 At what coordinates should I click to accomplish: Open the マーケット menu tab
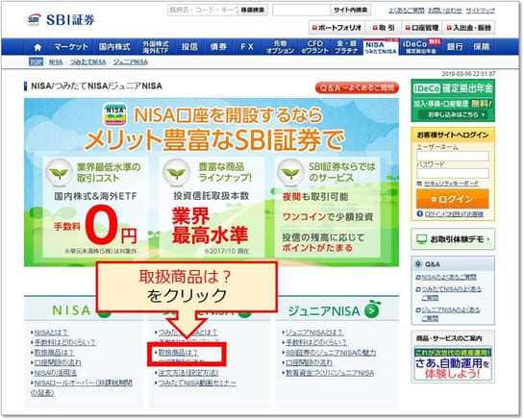pos(71,47)
